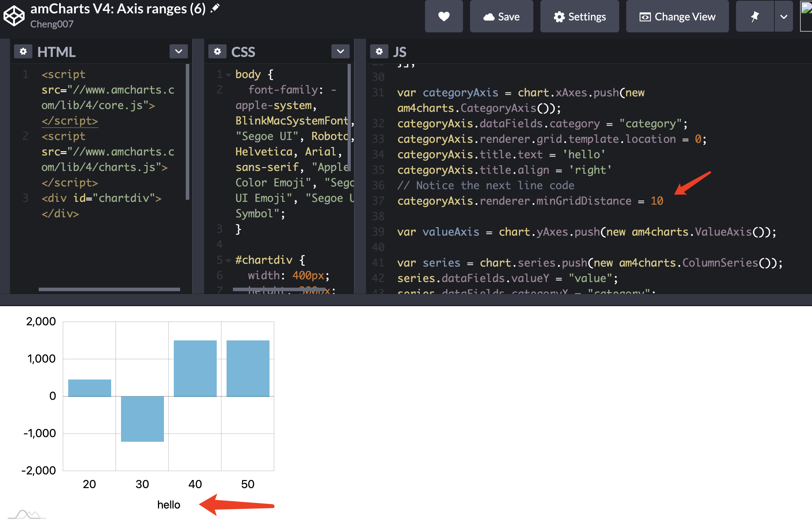Open the JS panel settings gear
Screen dimensions: 812x531
[379, 51]
